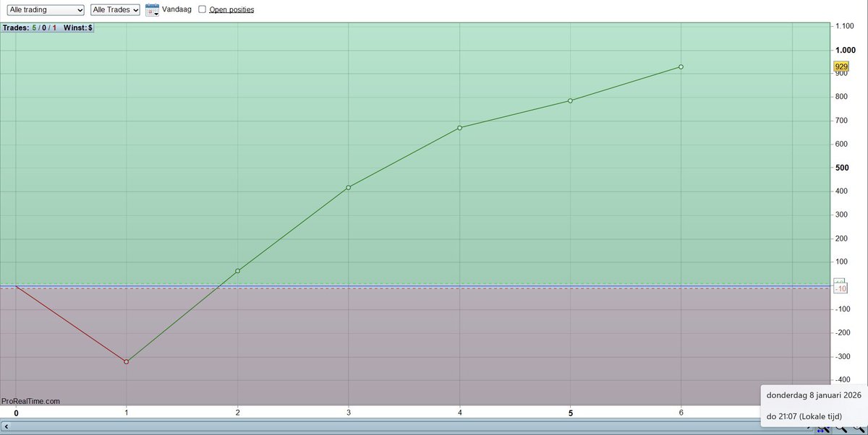
Task: Click the fit-chart zoom icon with blue arrows
Action: (x=823, y=429)
